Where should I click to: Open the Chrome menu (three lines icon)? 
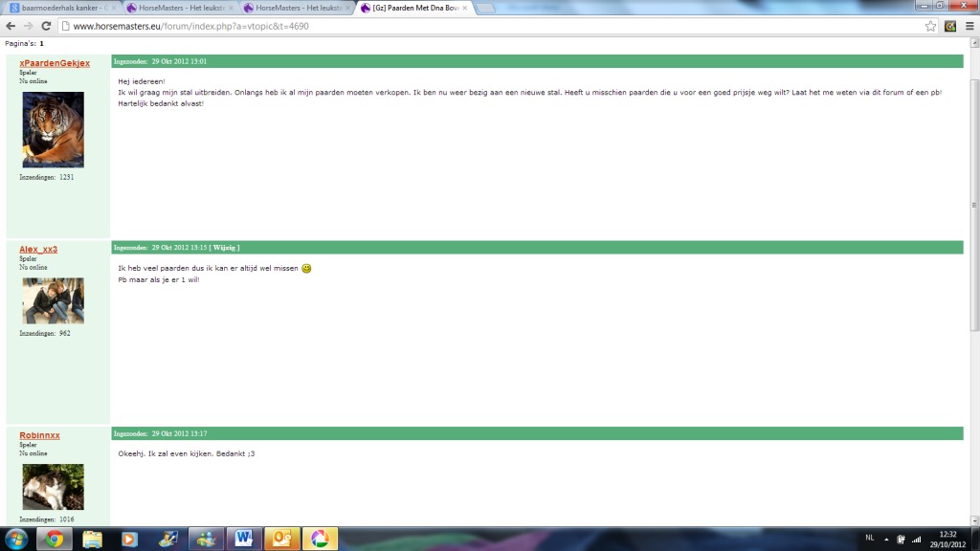(x=969, y=26)
